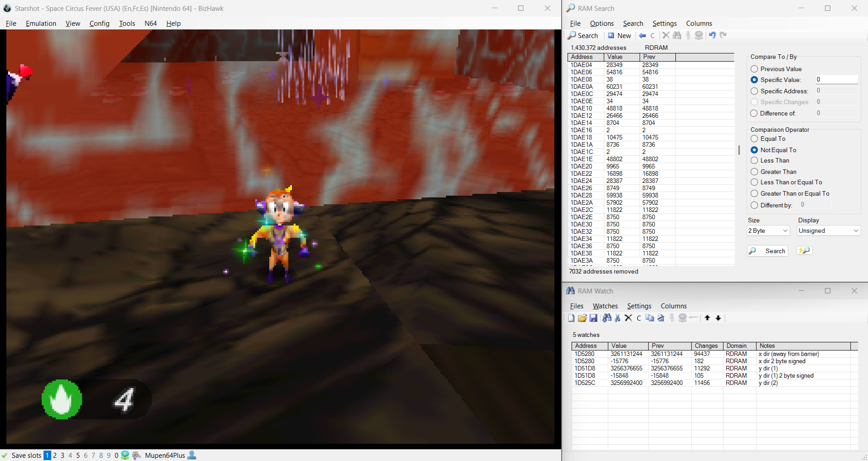868x461 pixels.
Task: Open the N64 menu in BizHawk
Action: [x=150, y=24]
